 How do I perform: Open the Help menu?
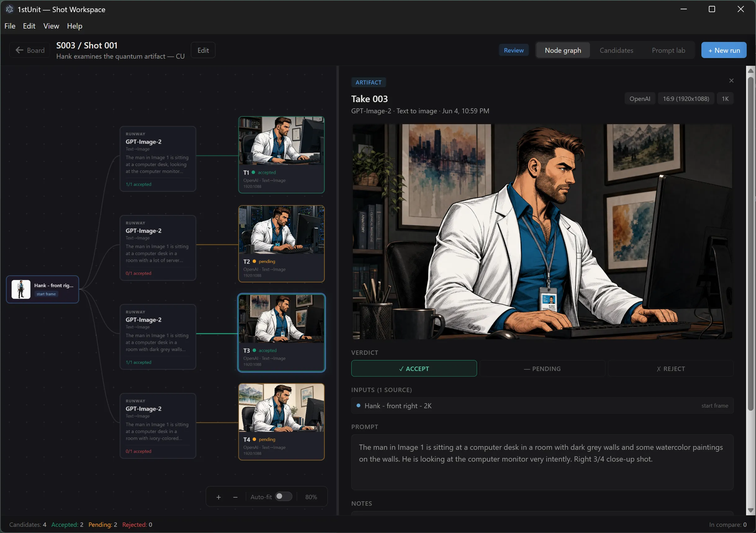pyautogui.click(x=74, y=26)
